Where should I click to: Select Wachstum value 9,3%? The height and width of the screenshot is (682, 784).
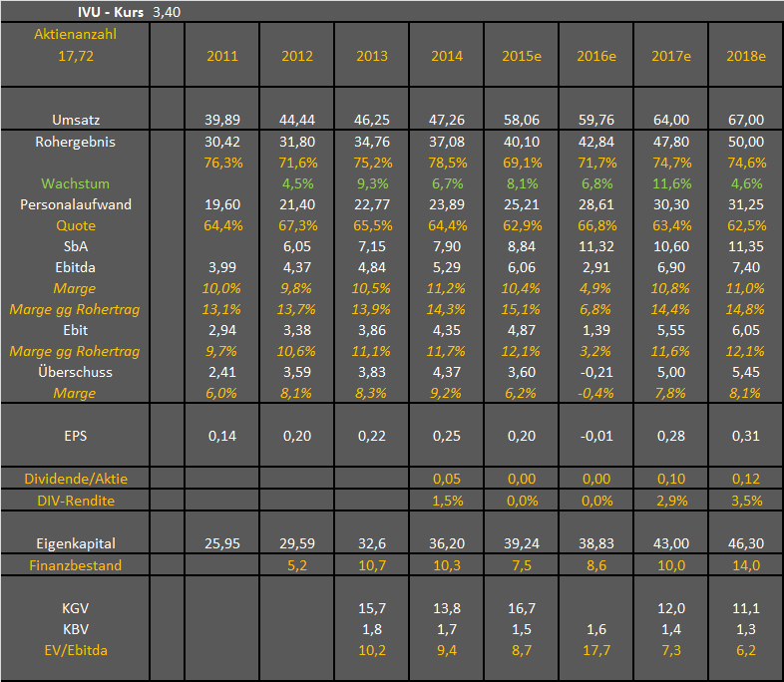click(x=372, y=183)
